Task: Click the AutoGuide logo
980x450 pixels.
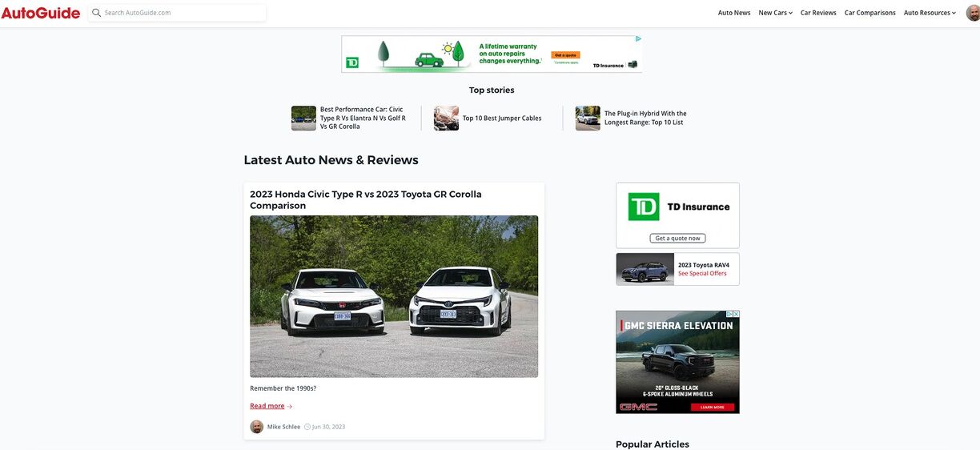Action: 41,13
